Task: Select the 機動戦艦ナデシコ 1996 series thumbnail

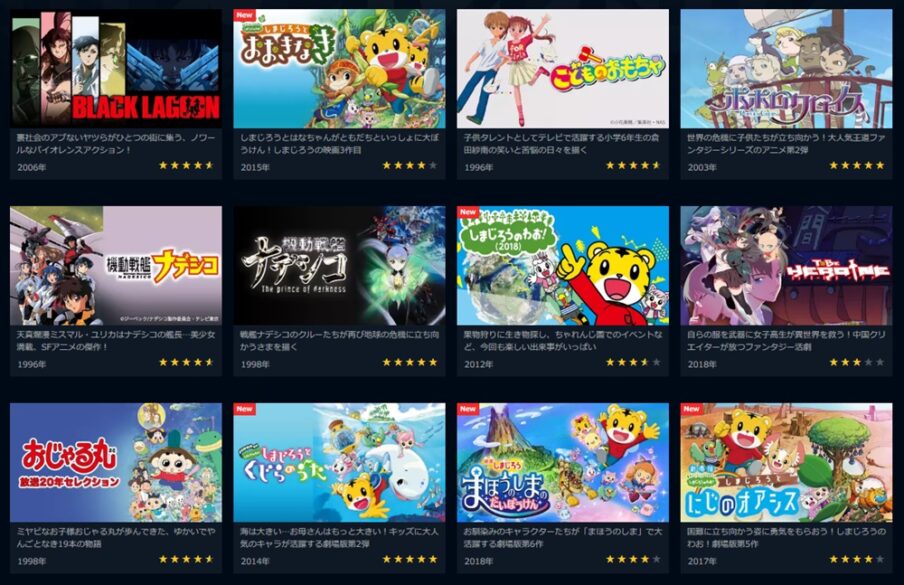Action: pyautogui.click(x=116, y=266)
